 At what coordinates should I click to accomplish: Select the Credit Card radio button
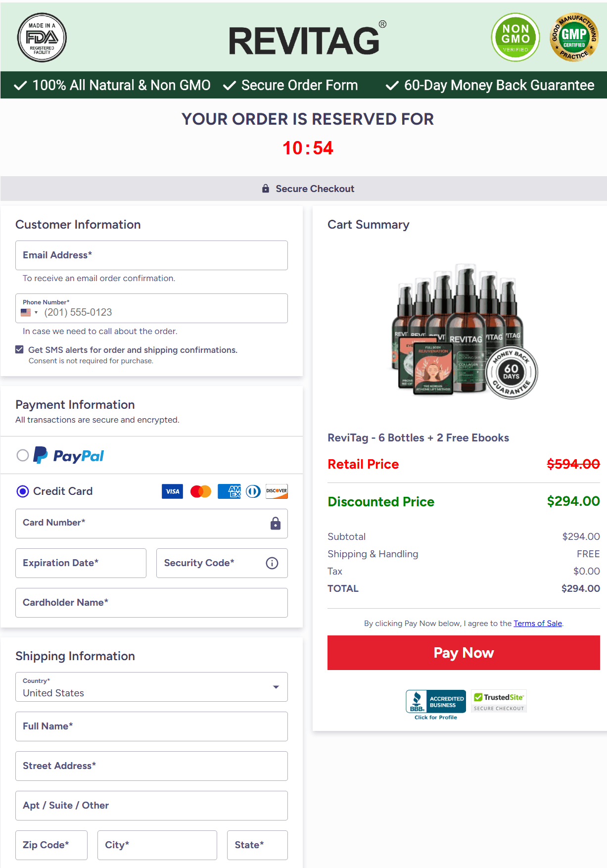[x=23, y=491]
